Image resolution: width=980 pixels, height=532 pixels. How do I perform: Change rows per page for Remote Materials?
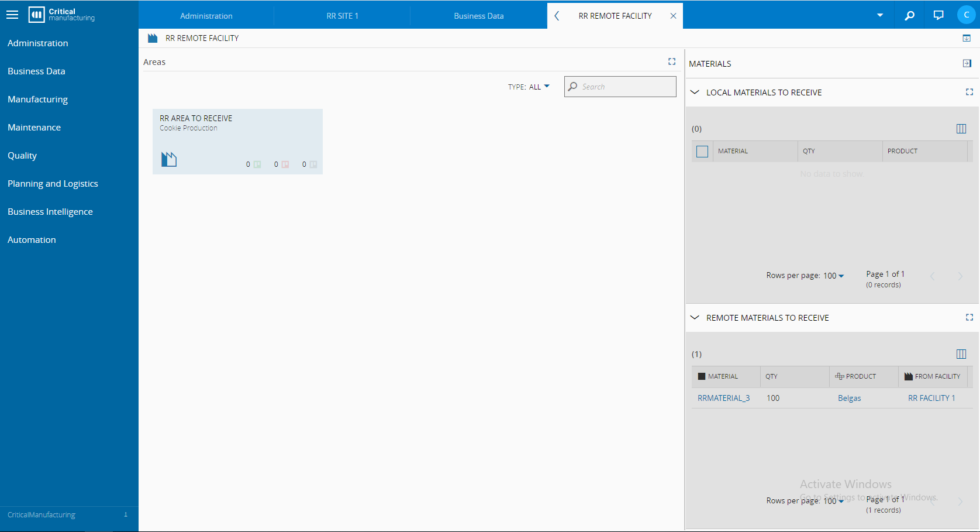(x=833, y=501)
